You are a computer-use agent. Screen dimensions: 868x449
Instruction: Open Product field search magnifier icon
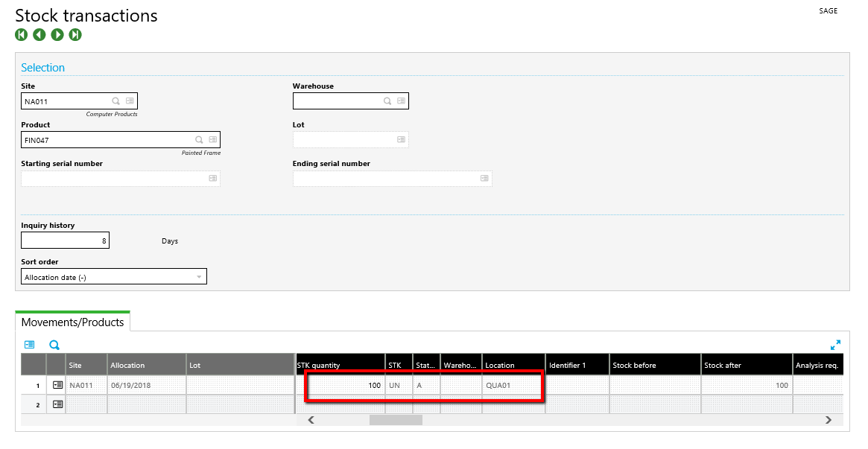tap(199, 140)
